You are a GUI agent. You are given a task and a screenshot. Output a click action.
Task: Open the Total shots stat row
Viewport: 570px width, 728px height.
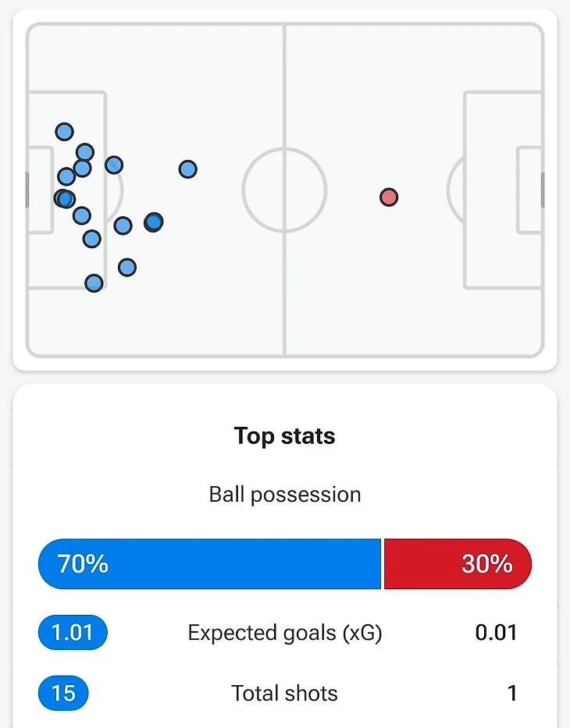[x=285, y=693]
